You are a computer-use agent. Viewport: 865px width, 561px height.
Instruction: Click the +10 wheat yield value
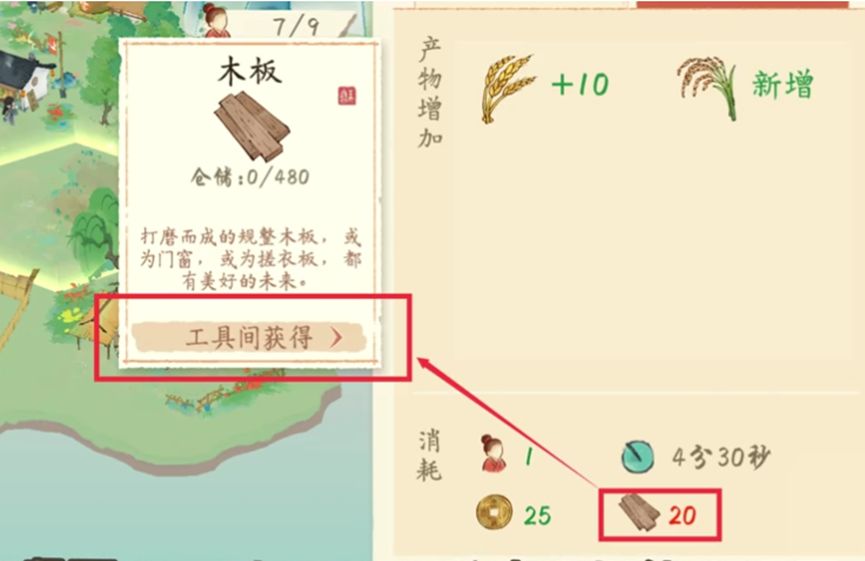pyautogui.click(x=580, y=84)
